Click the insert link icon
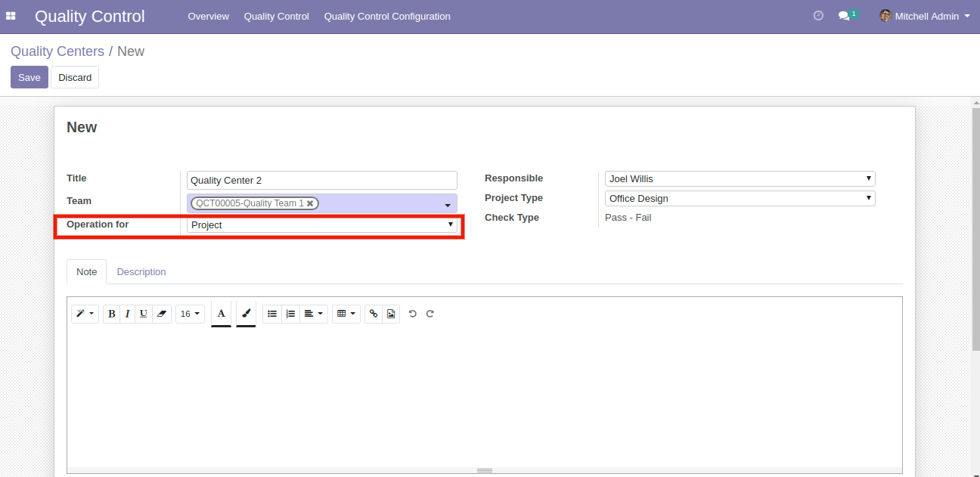This screenshot has width=980, height=477. click(374, 314)
